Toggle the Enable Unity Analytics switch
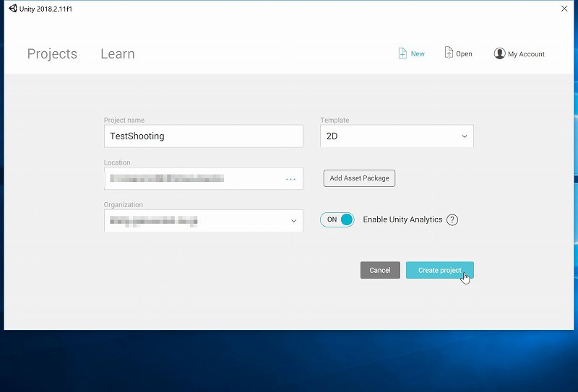This screenshot has width=578, height=392. coord(337,219)
